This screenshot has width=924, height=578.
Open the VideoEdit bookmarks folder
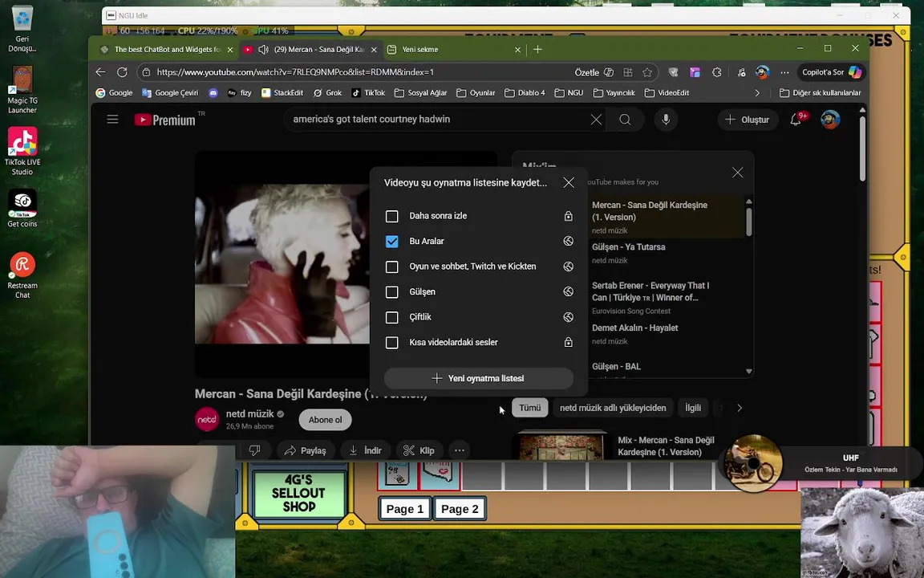[667, 92]
